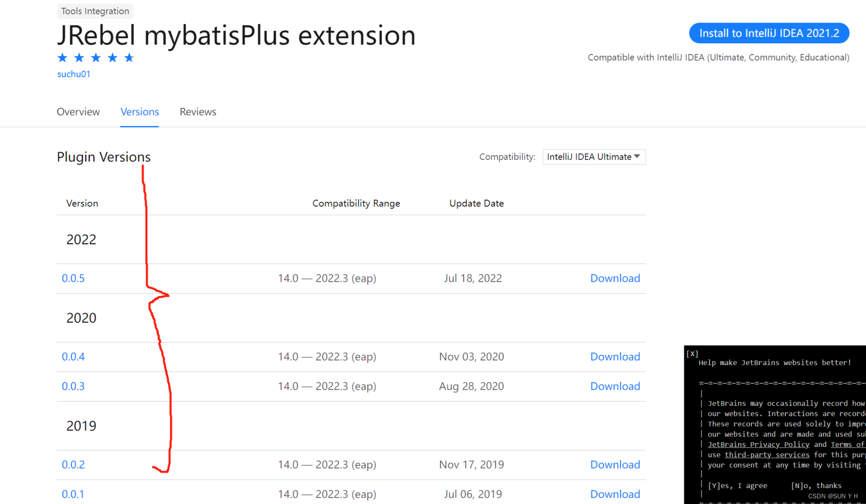Click Help make JetBrains websites better text
Viewport: 866px width, 504px height.
(774, 363)
